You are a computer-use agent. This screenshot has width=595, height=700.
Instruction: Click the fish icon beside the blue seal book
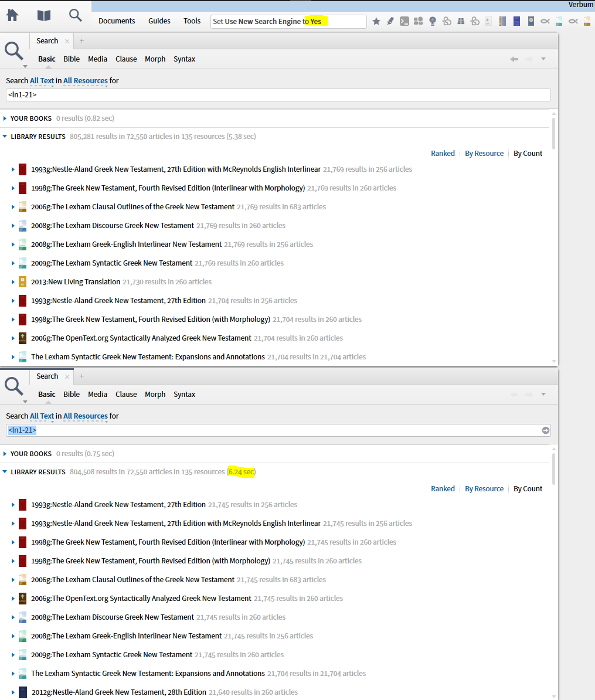(545, 21)
